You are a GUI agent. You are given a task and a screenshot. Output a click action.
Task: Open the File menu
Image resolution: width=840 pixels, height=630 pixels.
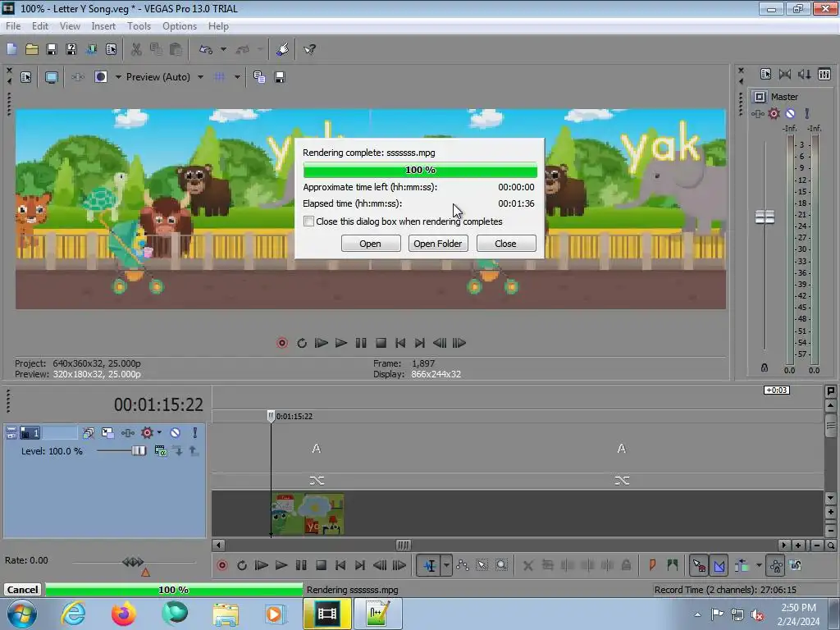click(x=13, y=25)
